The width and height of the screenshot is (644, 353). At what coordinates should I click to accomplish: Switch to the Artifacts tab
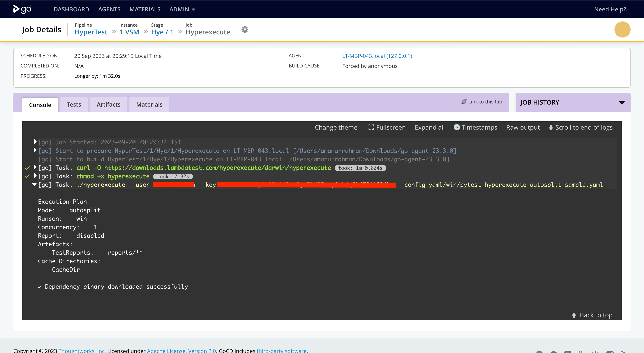coord(108,104)
